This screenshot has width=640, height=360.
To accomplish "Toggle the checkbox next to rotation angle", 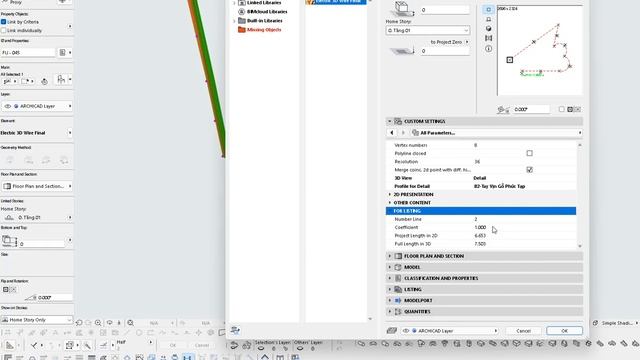I will (x=562, y=109).
